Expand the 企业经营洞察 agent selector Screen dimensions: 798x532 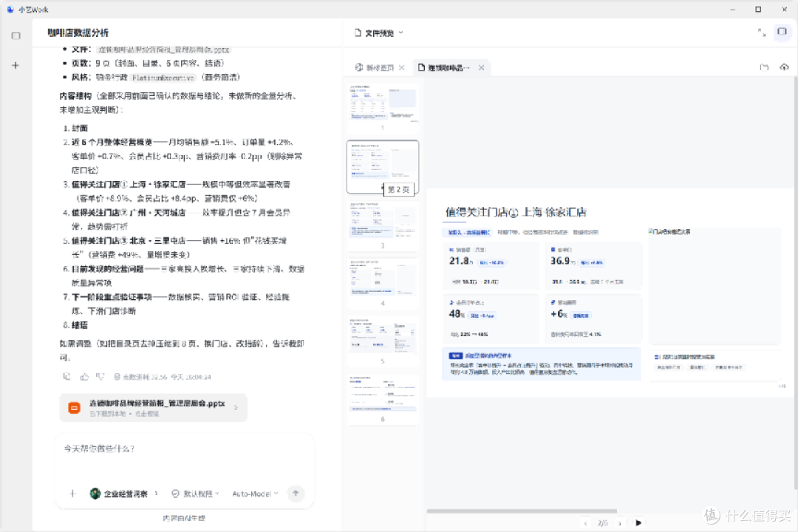[124, 494]
